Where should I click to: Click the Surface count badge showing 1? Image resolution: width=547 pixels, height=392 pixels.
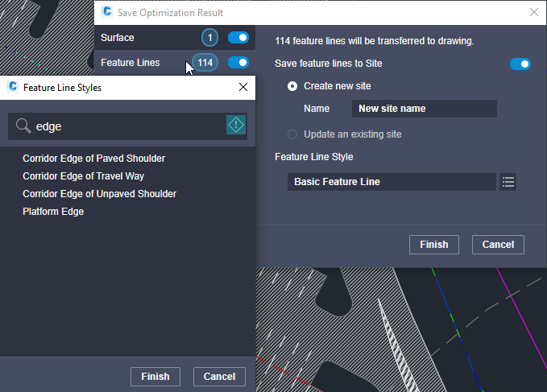click(209, 38)
